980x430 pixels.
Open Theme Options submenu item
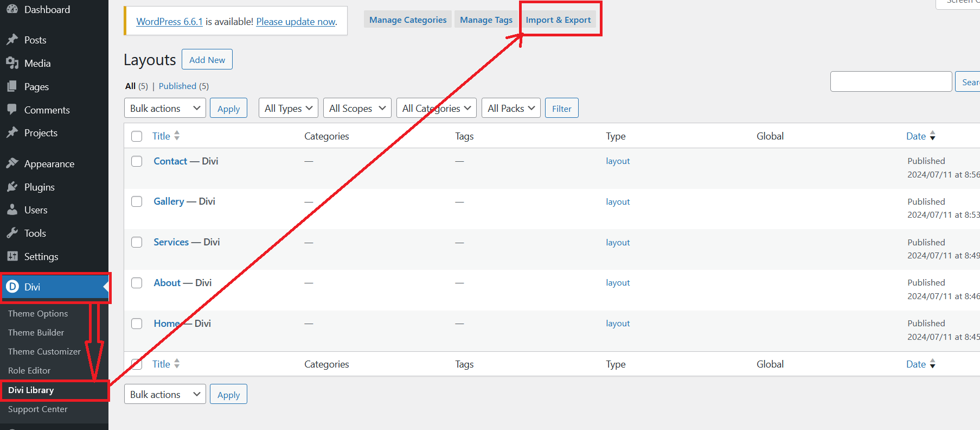coord(38,313)
